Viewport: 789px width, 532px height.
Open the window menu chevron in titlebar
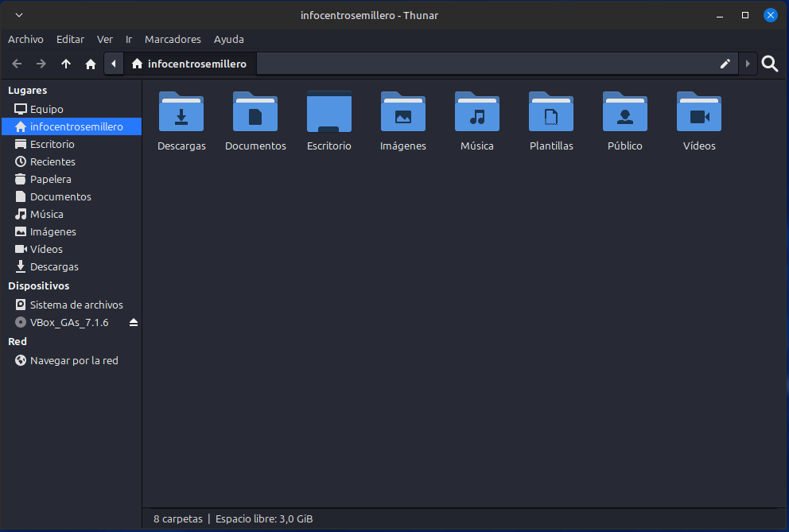click(19, 15)
